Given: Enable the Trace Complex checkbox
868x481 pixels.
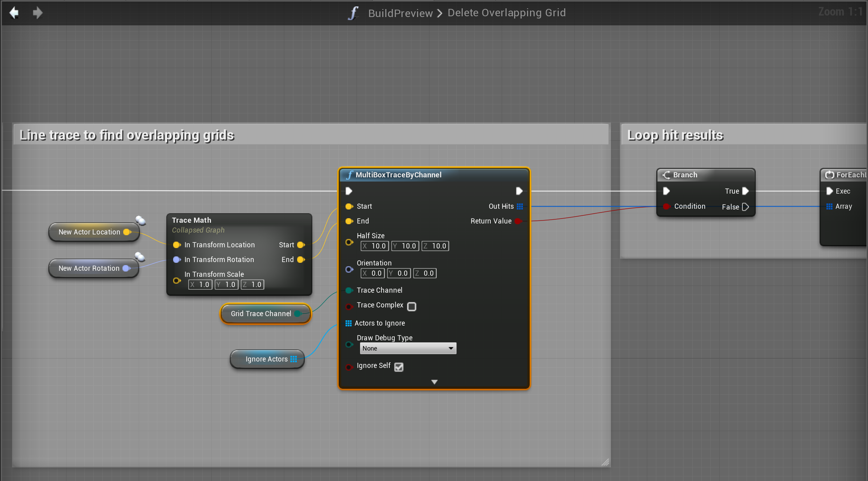Looking at the screenshot, I should tap(412, 307).
